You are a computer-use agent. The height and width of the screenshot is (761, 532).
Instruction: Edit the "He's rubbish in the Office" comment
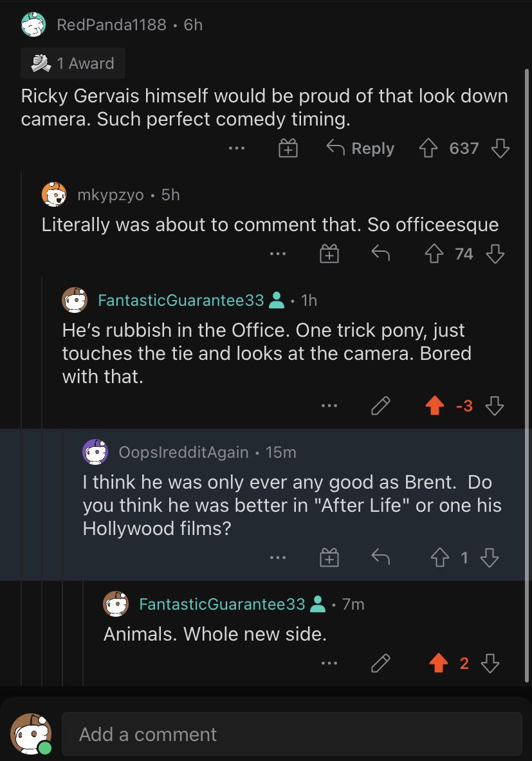coord(381,406)
